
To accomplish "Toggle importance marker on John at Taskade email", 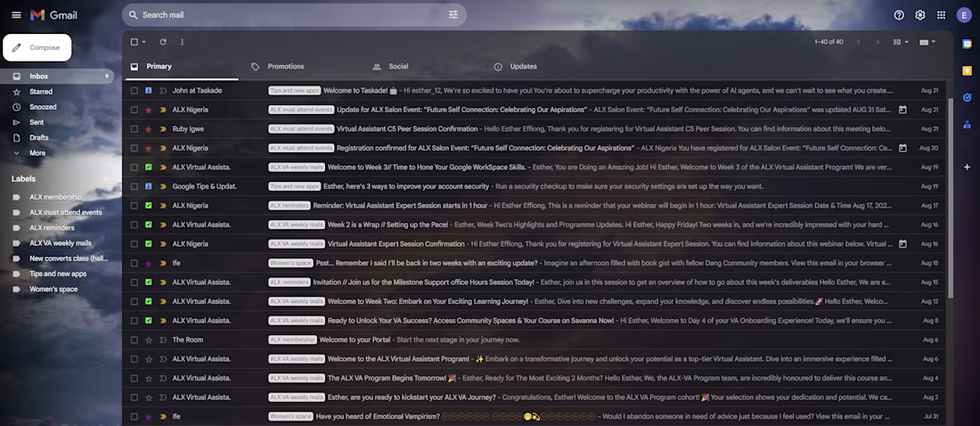I will click(x=163, y=91).
